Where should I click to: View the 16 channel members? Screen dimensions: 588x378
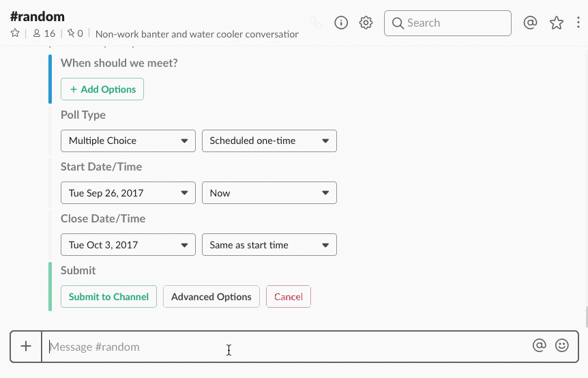tap(44, 33)
